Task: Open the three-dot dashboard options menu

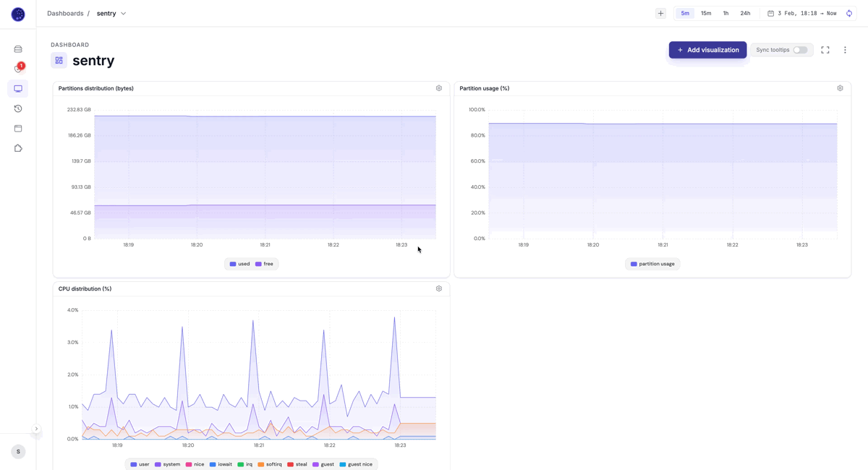Action: (845, 50)
